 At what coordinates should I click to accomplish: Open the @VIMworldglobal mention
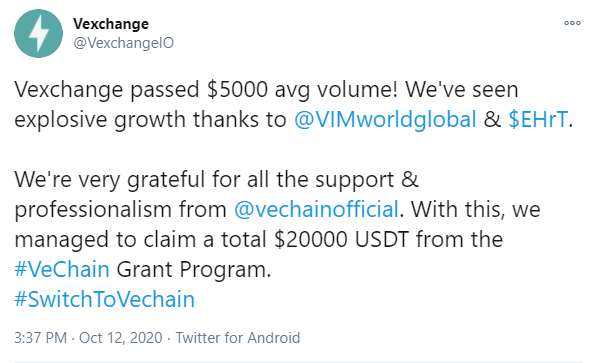point(385,119)
